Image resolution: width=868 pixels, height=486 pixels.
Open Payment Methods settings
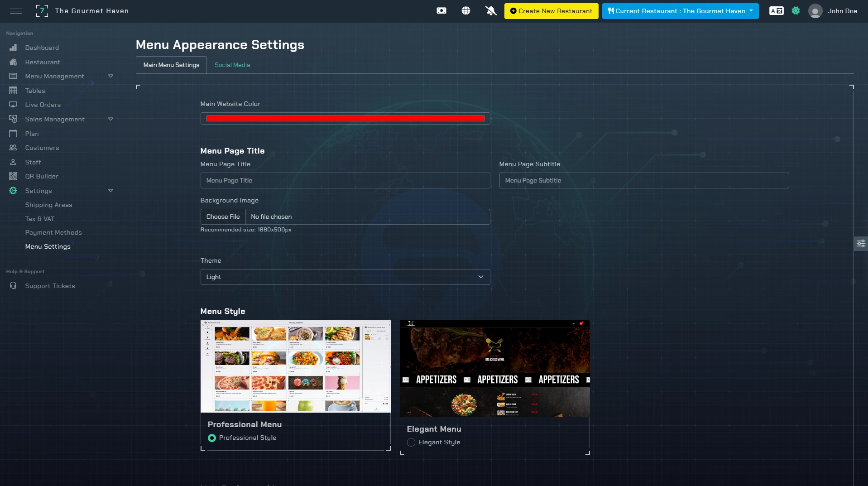pos(53,232)
